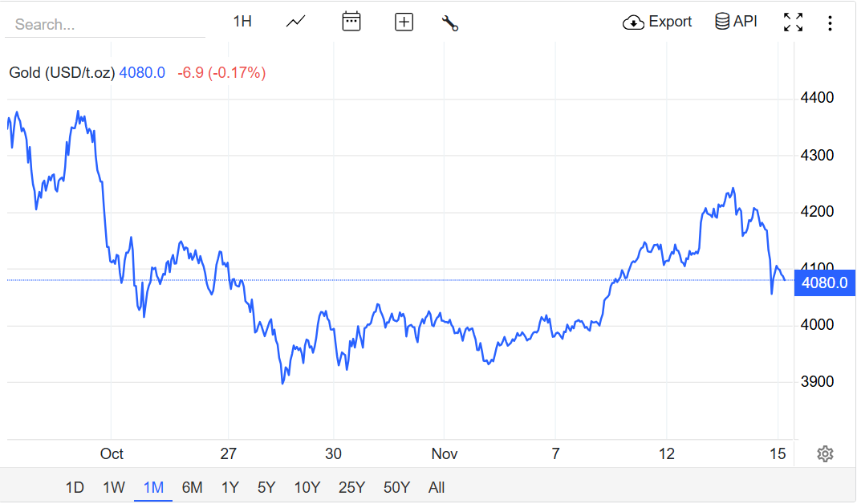
Task: Select the 1W time range
Action: pos(114,487)
